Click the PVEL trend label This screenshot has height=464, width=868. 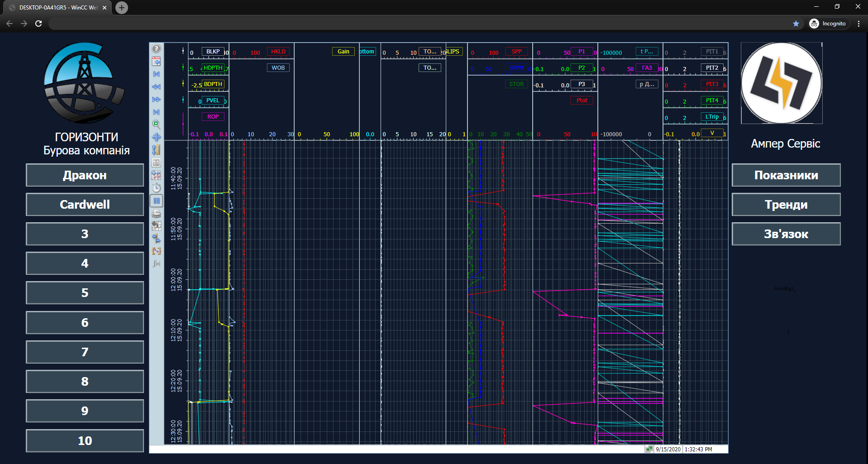[x=213, y=100]
